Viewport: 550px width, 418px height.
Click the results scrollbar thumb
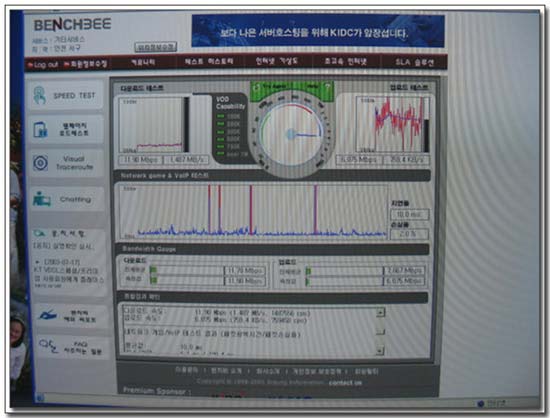click(381, 331)
